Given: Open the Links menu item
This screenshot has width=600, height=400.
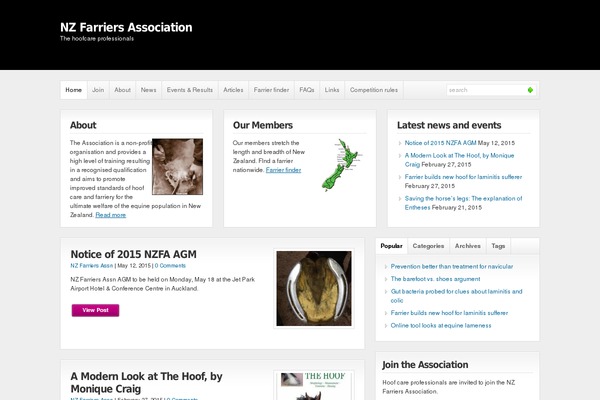Looking at the screenshot, I should coord(332,90).
